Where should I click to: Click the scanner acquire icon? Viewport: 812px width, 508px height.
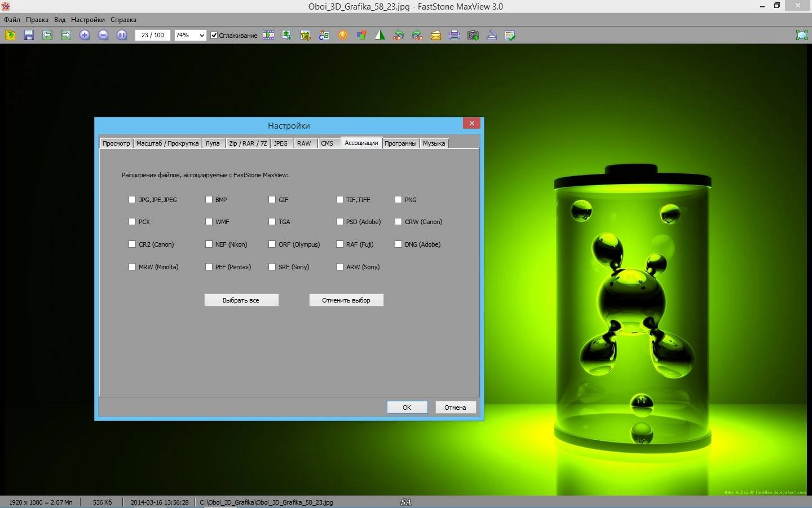click(492, 35)
